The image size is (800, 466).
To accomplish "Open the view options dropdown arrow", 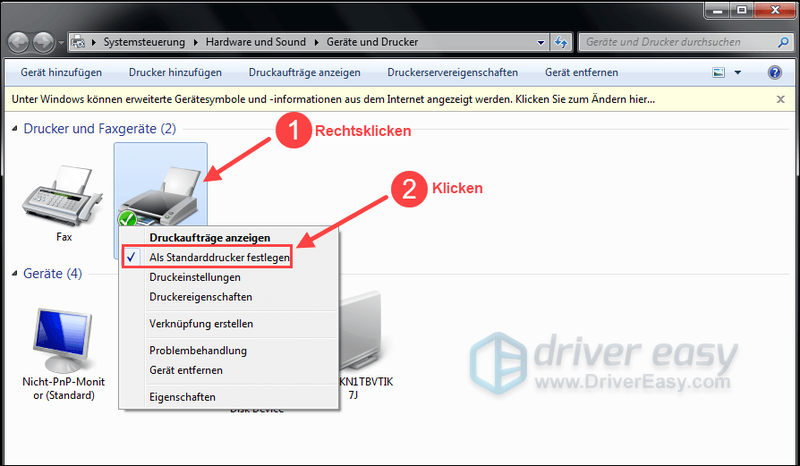I will click(738, 72).
